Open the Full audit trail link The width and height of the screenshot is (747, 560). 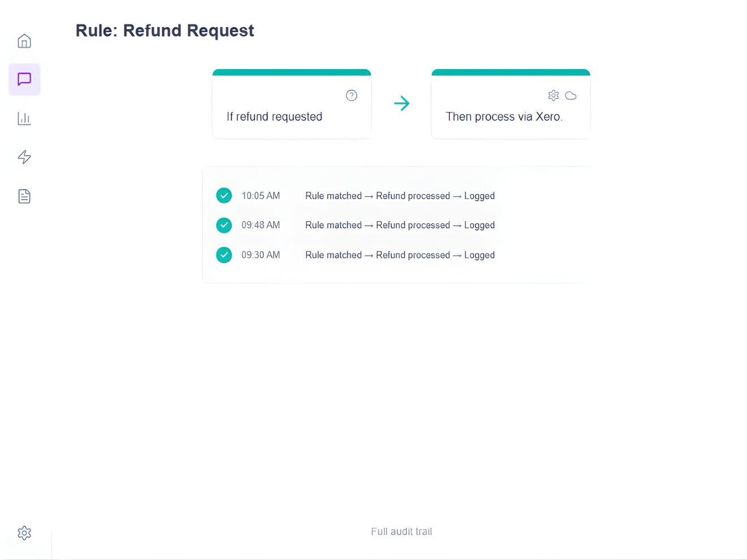401,531
